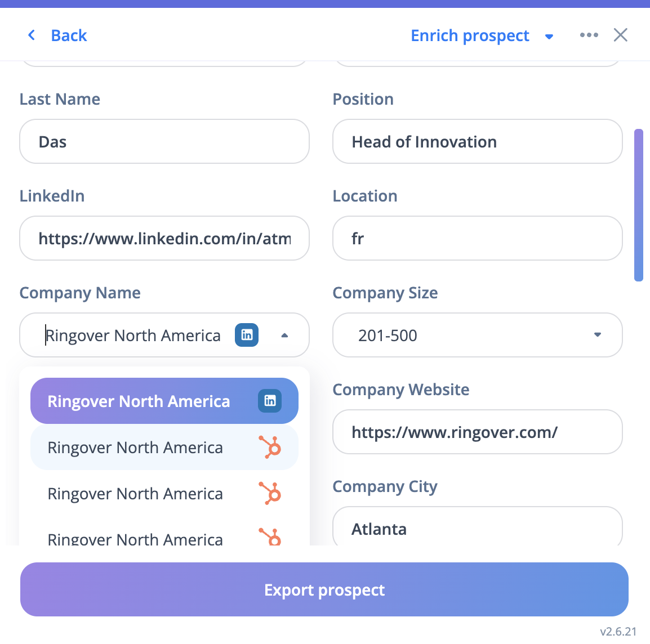
Task: Click the Enrich prospect link text
Action: pyautogui.click(x=470, y=35)
